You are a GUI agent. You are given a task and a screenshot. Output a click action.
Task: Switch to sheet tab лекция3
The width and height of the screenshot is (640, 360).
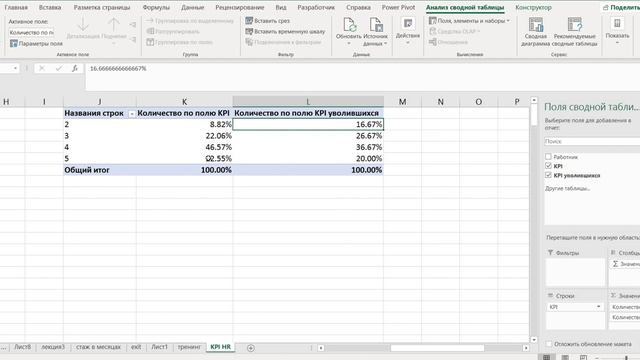pyautogui.click(x=53, y=347)
